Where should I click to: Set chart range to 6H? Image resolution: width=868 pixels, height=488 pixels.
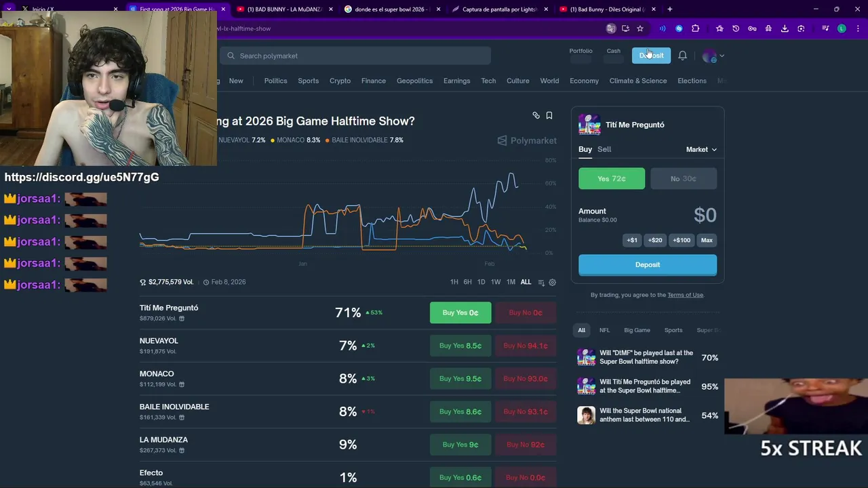coord(467,282)
